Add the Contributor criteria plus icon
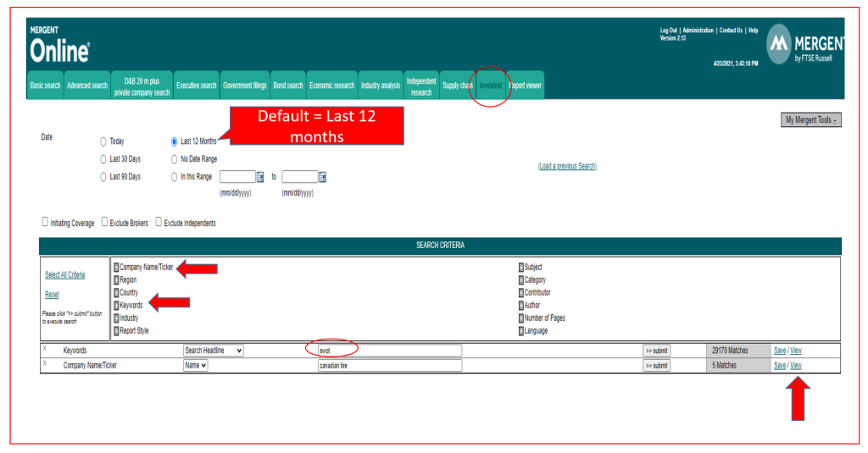 (521, 293)
